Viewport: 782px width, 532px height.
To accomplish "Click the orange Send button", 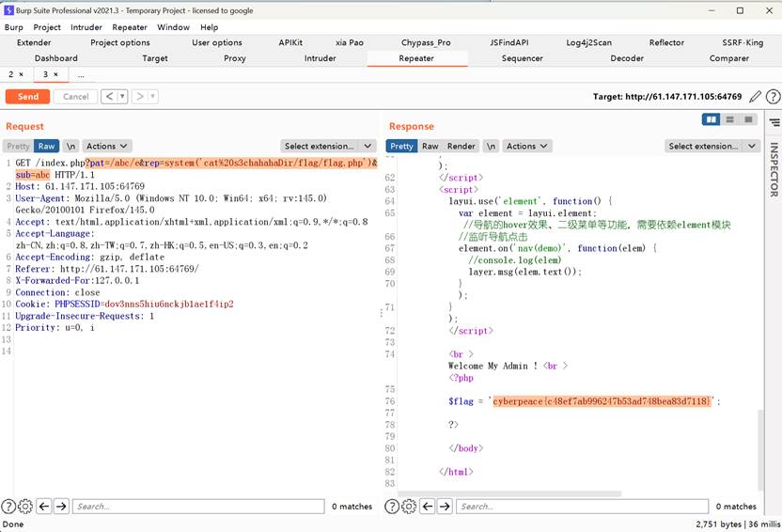I will click(x=28, y=96).
